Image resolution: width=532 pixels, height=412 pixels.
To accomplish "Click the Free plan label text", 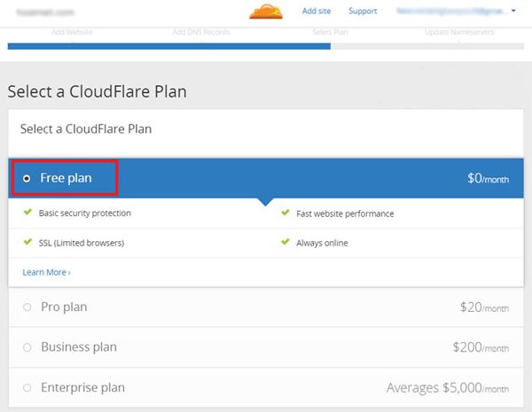I will click(66, 178).
